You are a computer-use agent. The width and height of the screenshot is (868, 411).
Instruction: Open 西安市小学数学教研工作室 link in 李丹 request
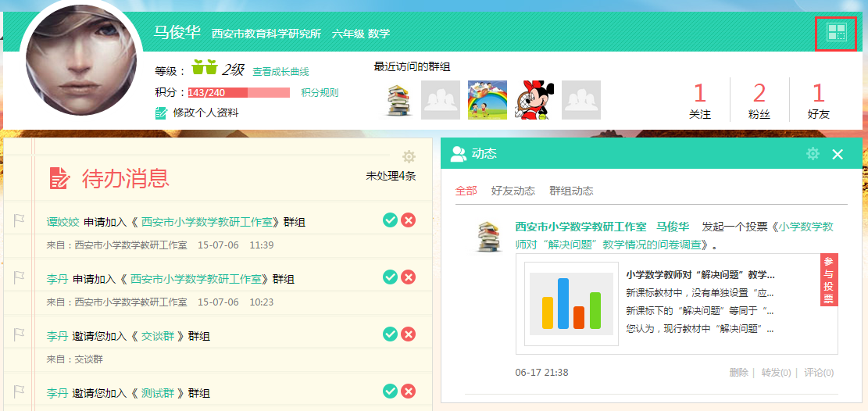[195, 279]
